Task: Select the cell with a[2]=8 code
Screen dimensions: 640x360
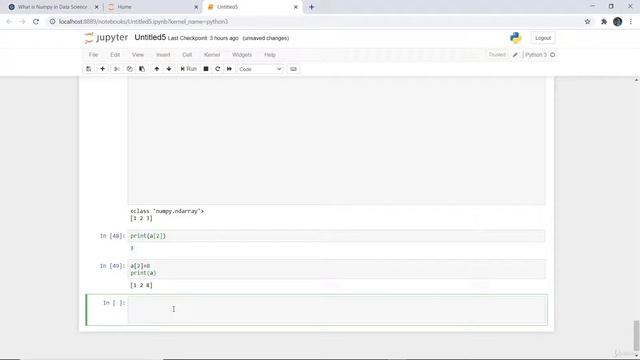Action: tap(337, 269)
